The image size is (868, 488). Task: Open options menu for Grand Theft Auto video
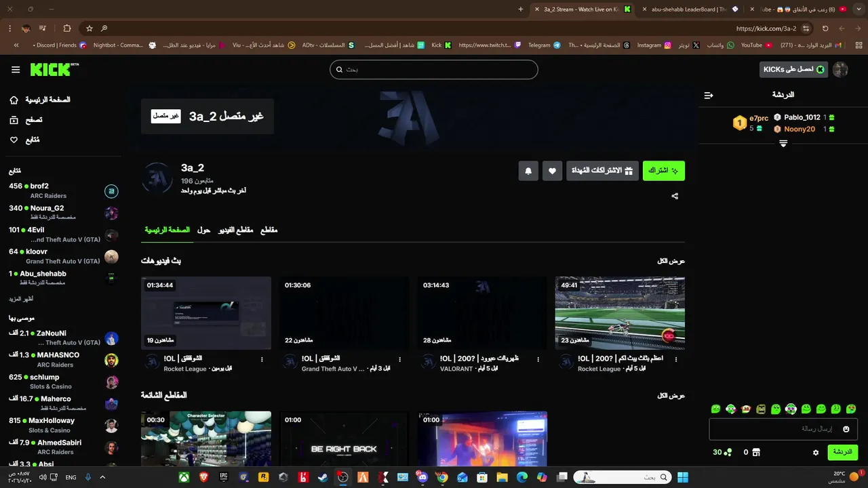[400, 359]
